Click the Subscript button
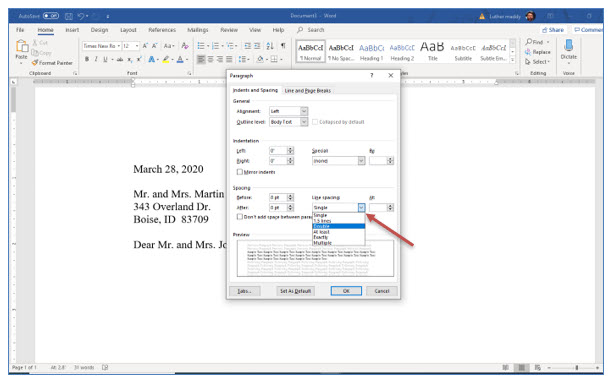The image size is (610, 380). coord(130,59)
